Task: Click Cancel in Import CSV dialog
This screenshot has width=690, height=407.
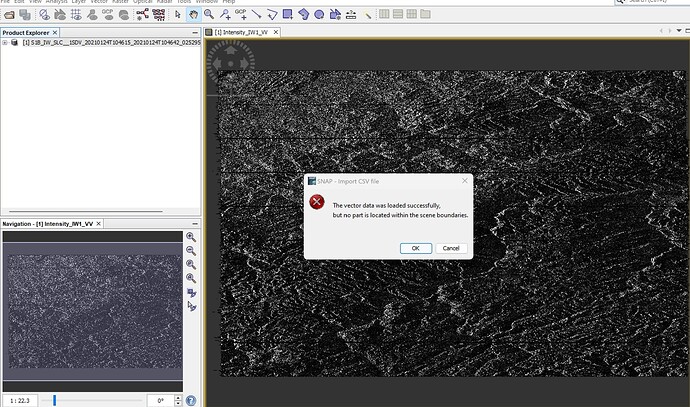Action: 451,248
